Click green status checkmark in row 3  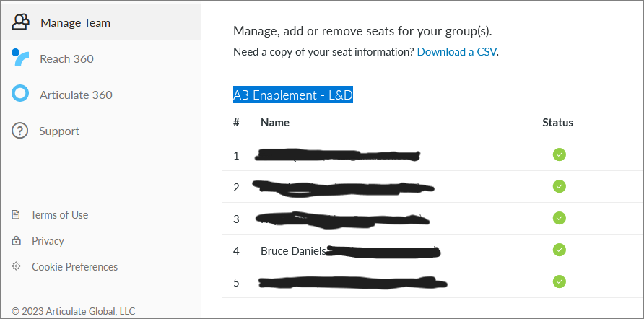559,218
